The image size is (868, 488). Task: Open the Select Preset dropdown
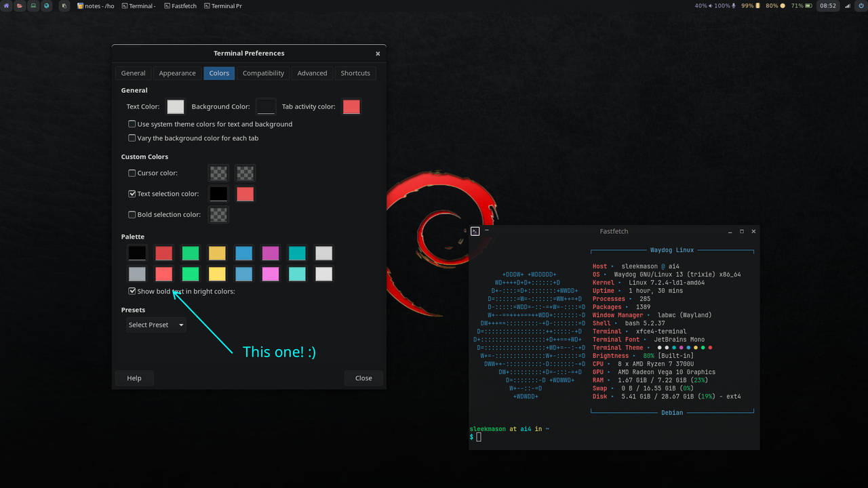coord(156,325)
